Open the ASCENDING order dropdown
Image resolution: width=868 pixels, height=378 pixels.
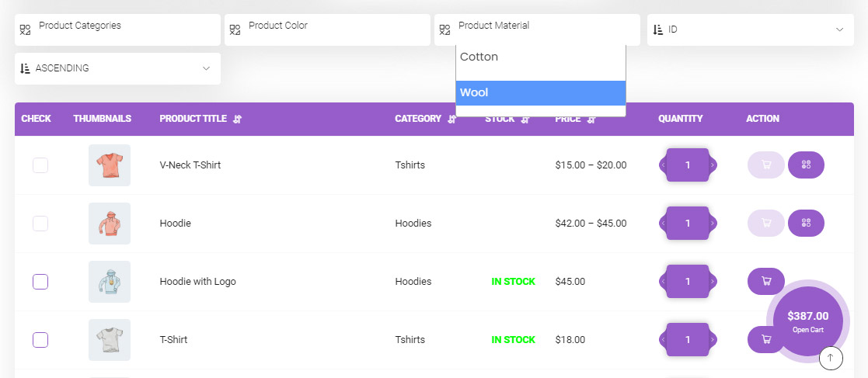tap(117, 68)
